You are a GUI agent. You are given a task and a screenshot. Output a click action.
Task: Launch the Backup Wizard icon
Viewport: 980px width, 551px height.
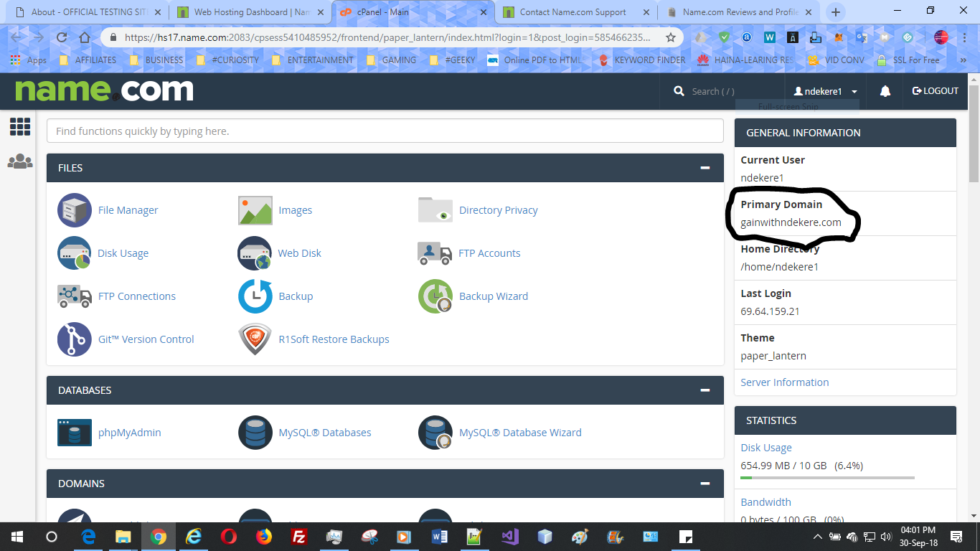tap(435, 296)
